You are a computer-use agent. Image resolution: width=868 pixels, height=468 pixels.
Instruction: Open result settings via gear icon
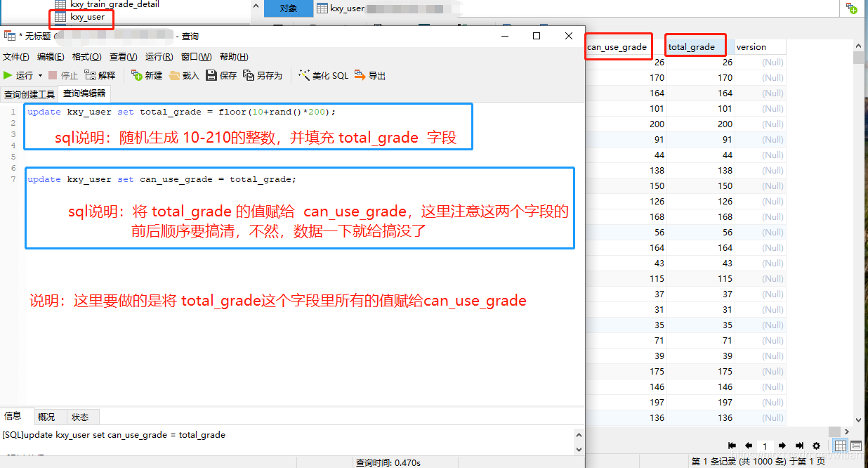[816, 446]
